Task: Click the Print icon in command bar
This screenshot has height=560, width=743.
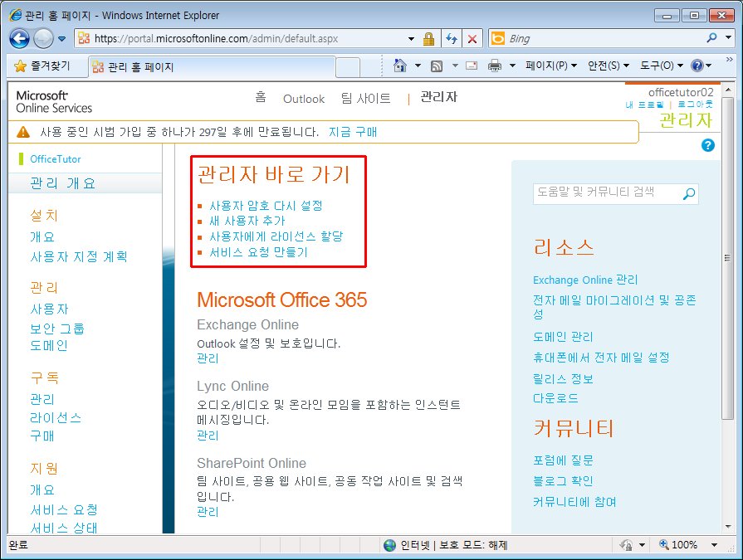Action: (x=495, y=66)
